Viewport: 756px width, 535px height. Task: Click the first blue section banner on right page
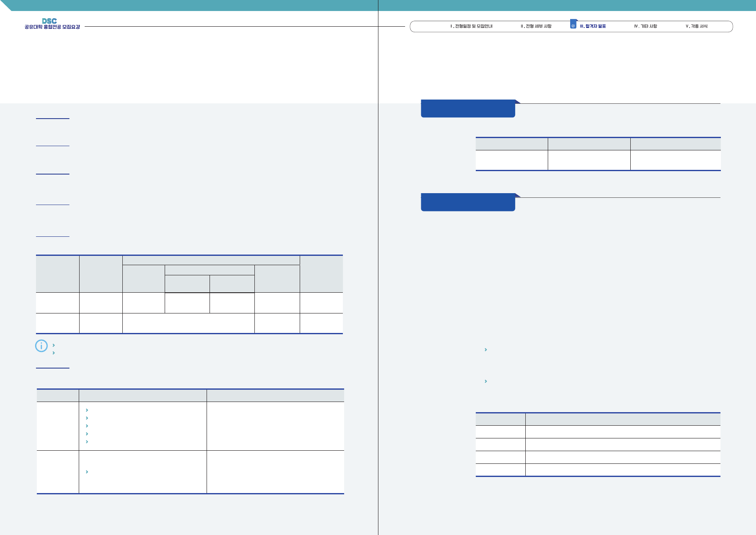(x=468, y=109)
